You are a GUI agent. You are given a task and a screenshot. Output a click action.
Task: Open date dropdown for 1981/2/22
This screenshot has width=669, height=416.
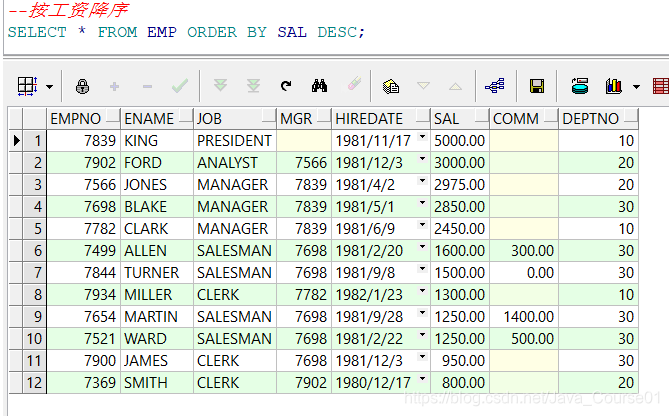422,335
